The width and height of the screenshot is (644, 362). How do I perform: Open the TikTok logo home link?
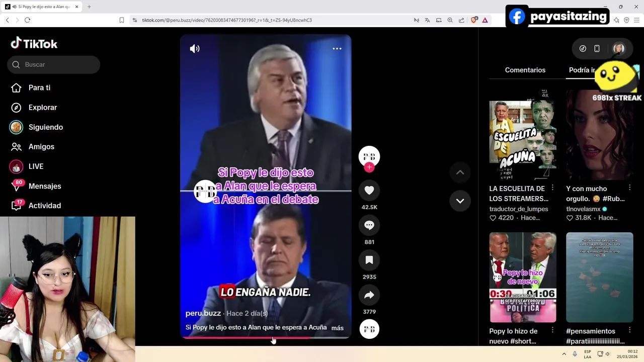coord(34,44)
